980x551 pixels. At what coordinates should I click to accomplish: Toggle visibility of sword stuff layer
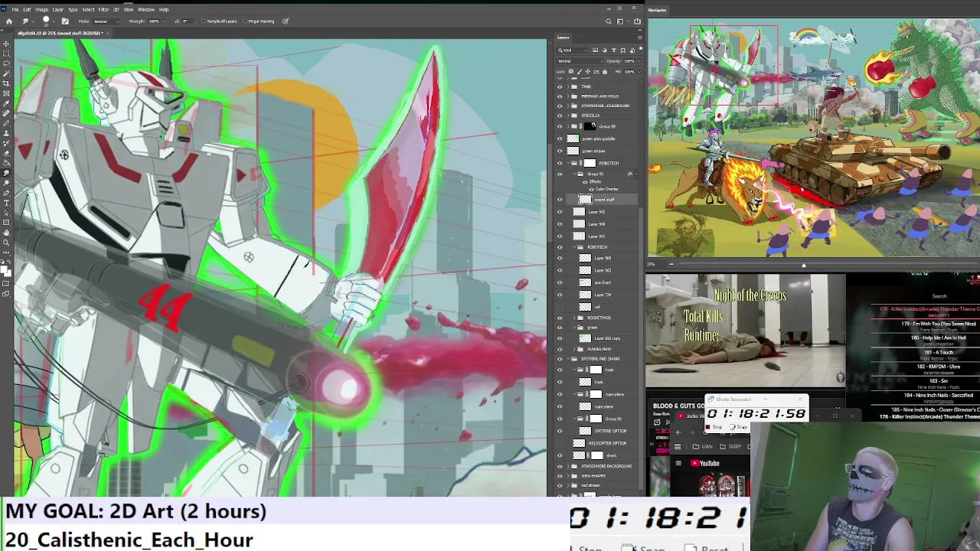[x=560, y=200]
